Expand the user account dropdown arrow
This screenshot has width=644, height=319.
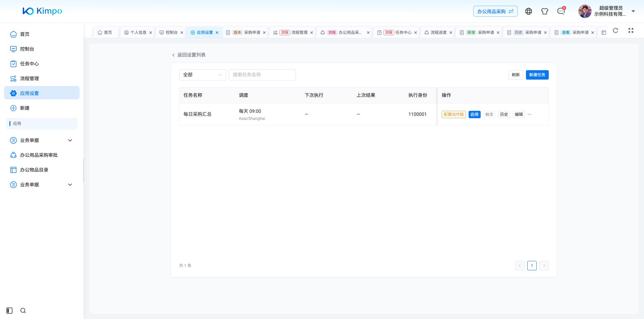[633, 11]
